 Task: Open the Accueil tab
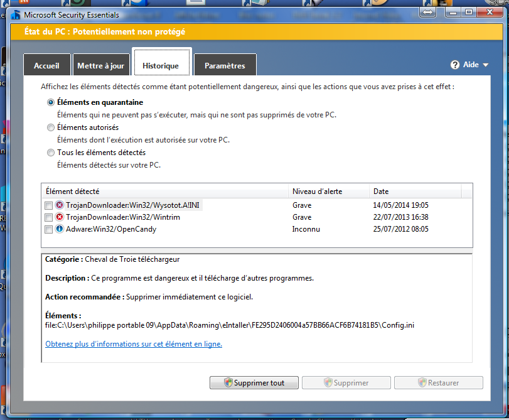pyautogui.click(x=46, y=66)
